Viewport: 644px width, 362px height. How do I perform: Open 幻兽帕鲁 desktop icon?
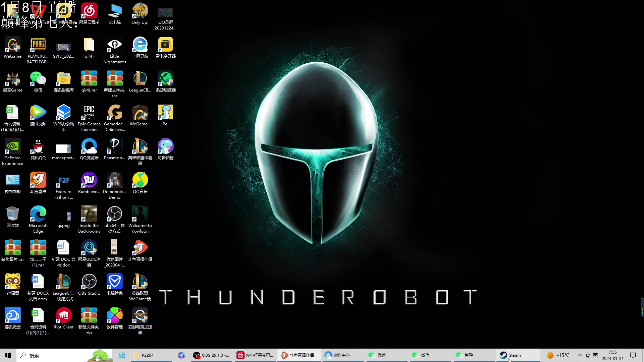(165, 149)
